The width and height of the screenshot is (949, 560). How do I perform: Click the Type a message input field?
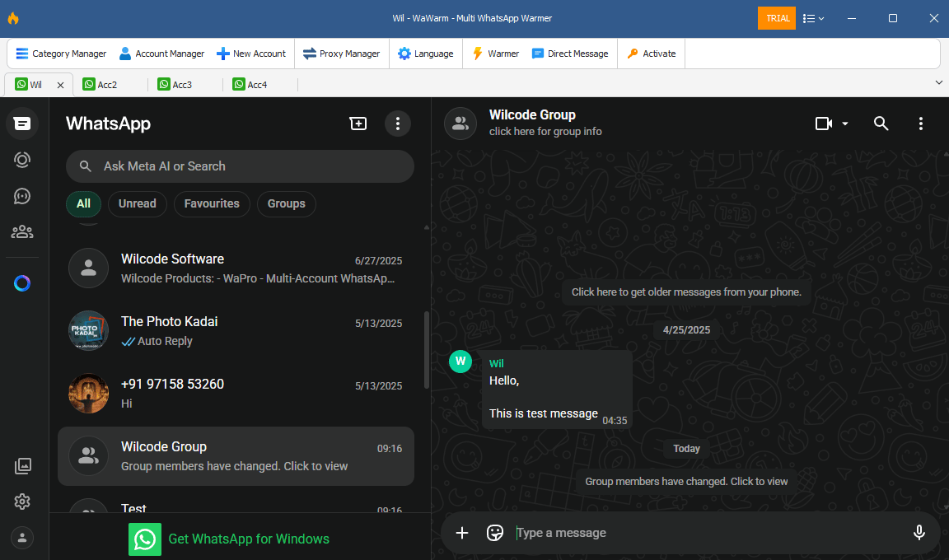[x=659, y=533]
